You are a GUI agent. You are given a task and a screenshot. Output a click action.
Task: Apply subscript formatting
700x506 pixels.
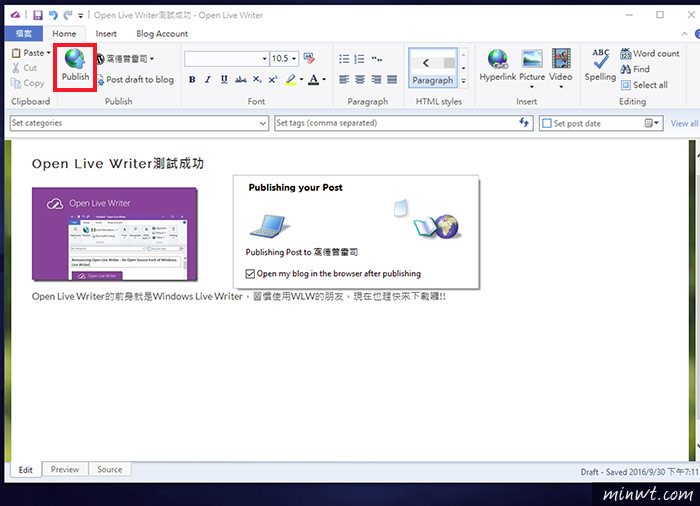[257, 79]
